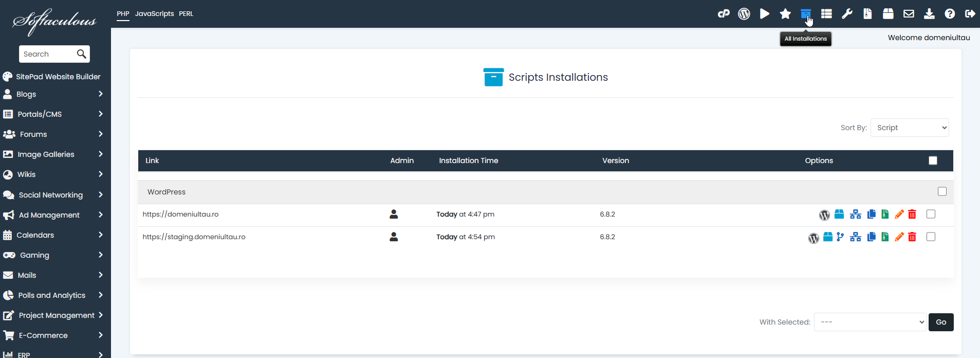Click the Go button

point(941,322)
